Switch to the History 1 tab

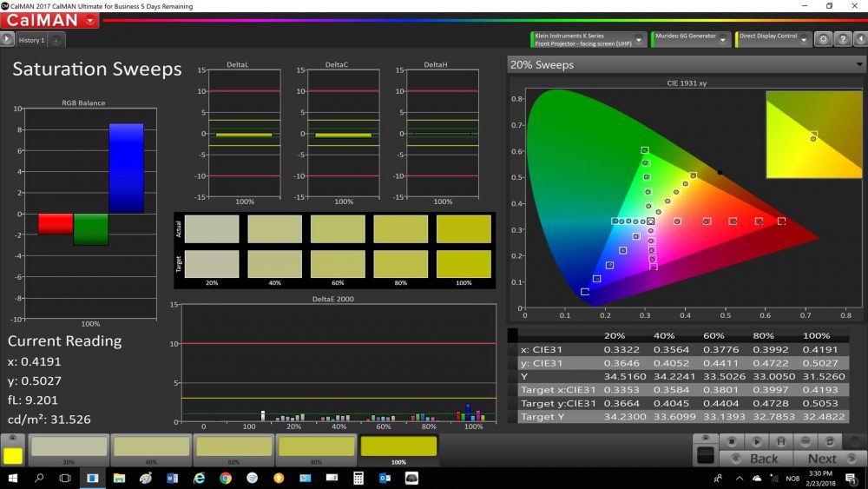[x=31, y=40]
